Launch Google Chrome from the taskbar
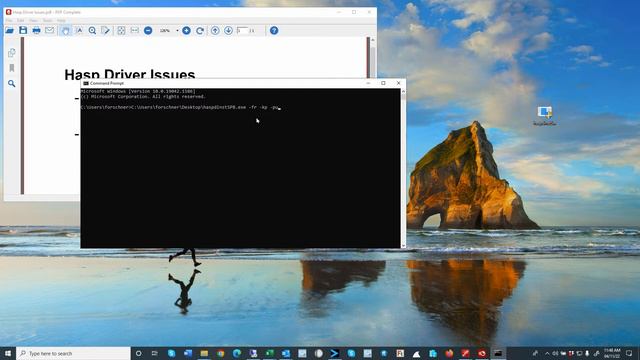This screenshot has width=640, height=360. (220, 353)
